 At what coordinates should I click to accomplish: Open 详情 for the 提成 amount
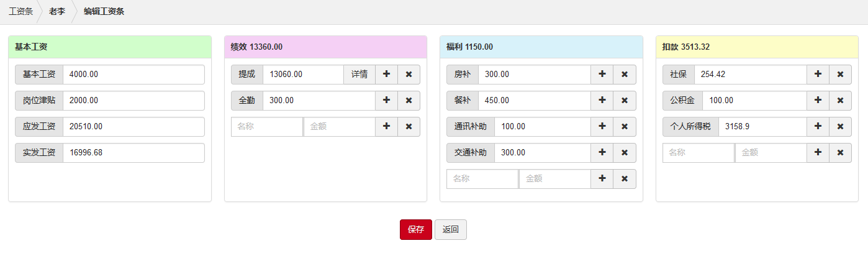(359, 75)
